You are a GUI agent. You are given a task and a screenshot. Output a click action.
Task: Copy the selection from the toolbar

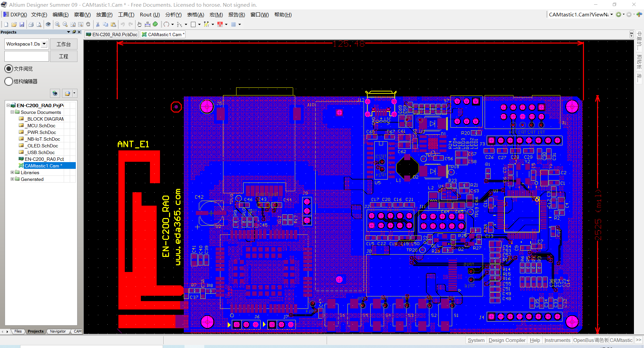(x=105, y=24)
